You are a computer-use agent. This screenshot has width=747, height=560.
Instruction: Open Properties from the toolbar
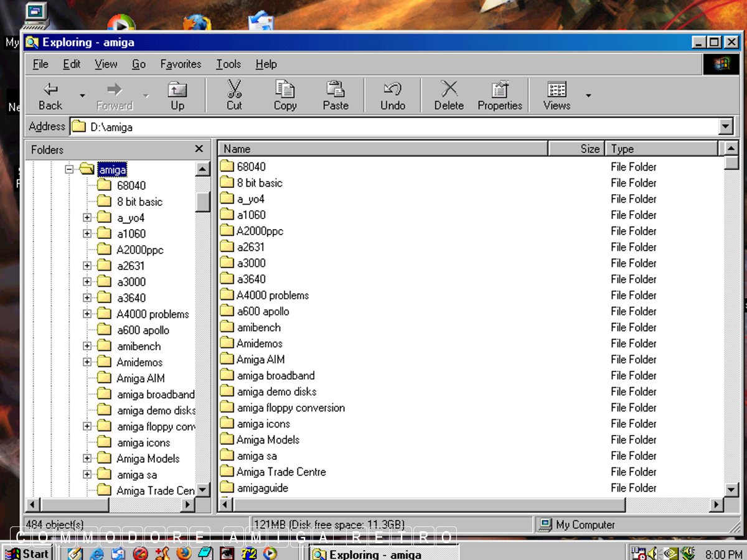(x=500, y=95)
